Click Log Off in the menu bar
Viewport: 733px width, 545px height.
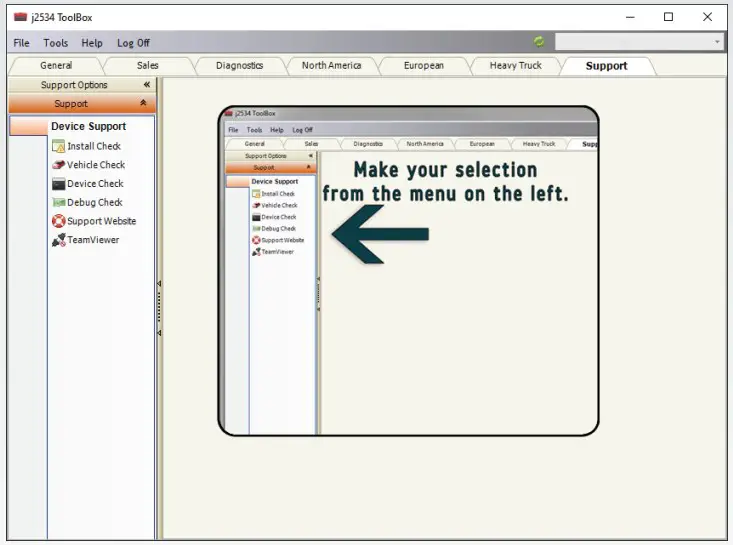[133, 43]
